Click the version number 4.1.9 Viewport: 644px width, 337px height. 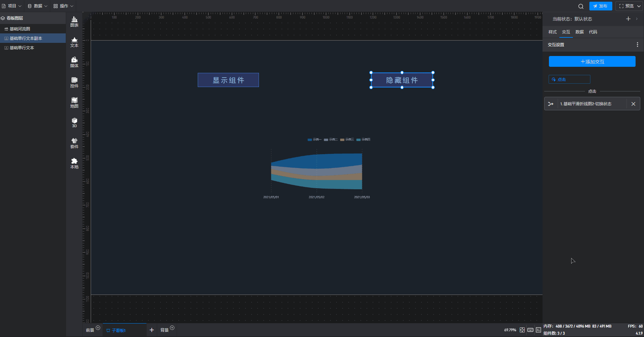coord(639,333)
